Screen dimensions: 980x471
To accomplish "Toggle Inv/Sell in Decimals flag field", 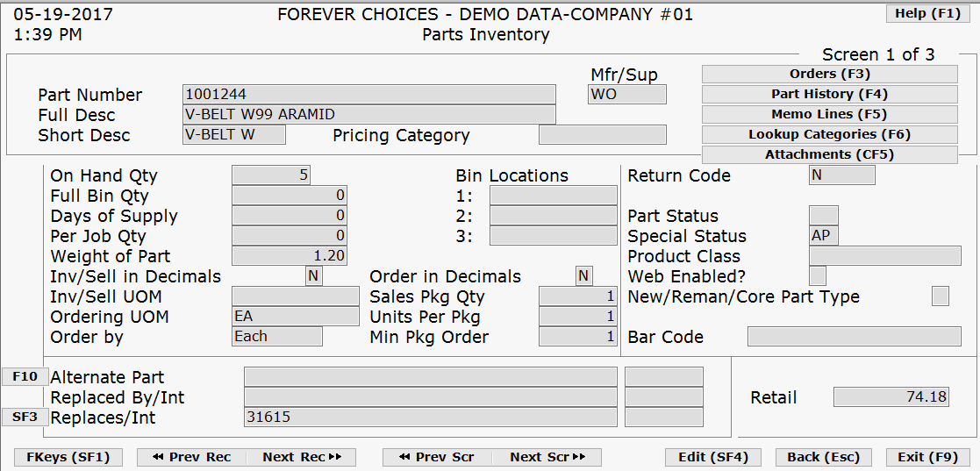I will click(x=314, y=276).
